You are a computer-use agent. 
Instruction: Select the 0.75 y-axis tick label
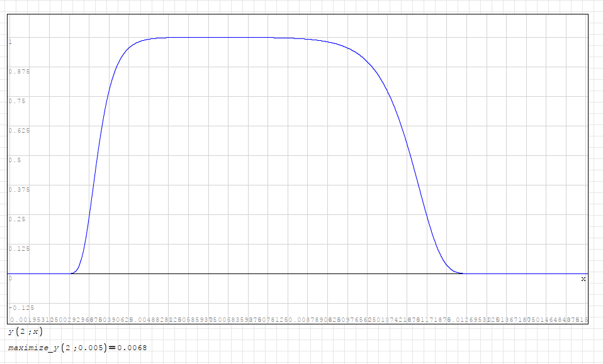pos(17,101)
